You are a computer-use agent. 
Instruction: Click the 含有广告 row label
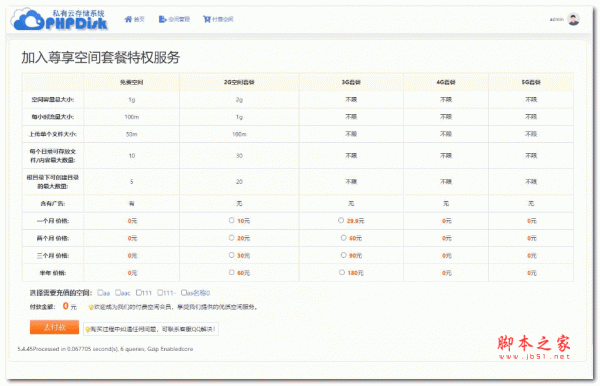(x=53, y=204)
